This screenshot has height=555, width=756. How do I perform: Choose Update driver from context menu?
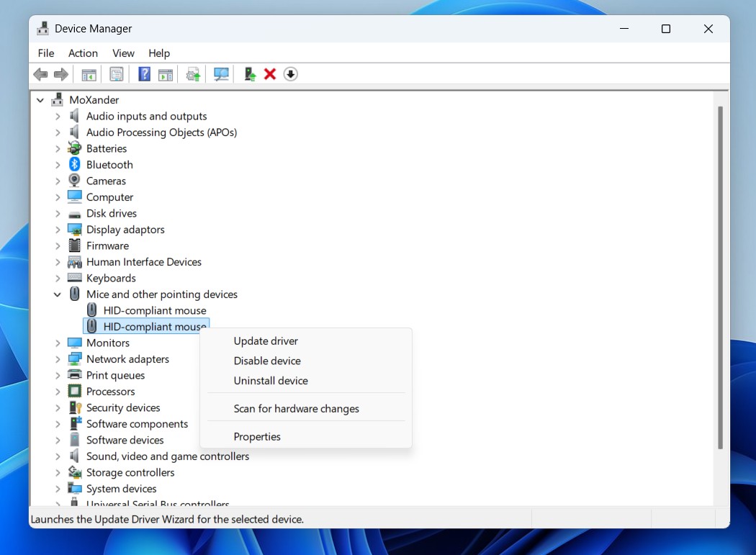click(x=266, y=341)
